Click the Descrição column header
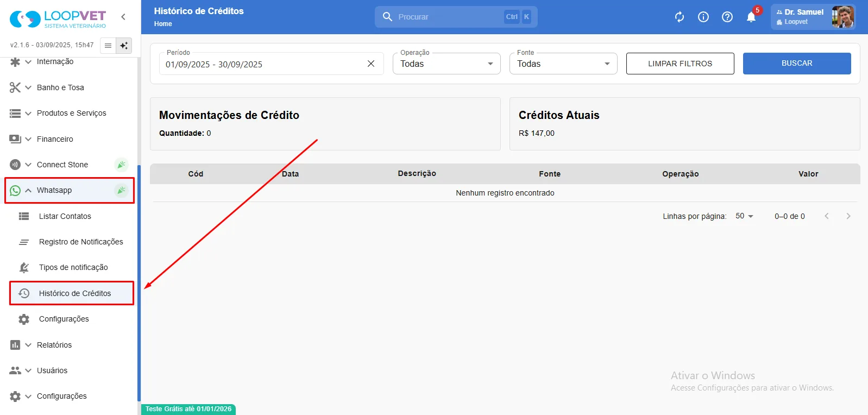The image size is (868, 415). click(x=417, y=173)
